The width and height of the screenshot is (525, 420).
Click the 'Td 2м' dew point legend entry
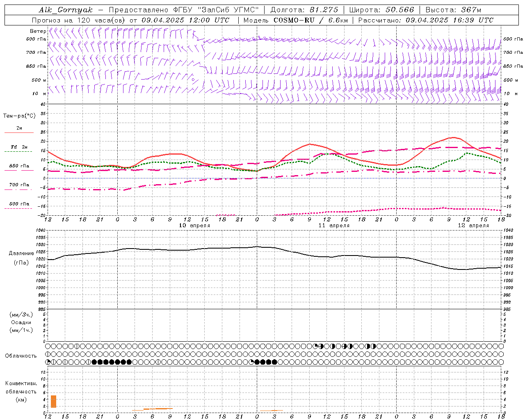(x=19, y=147)
